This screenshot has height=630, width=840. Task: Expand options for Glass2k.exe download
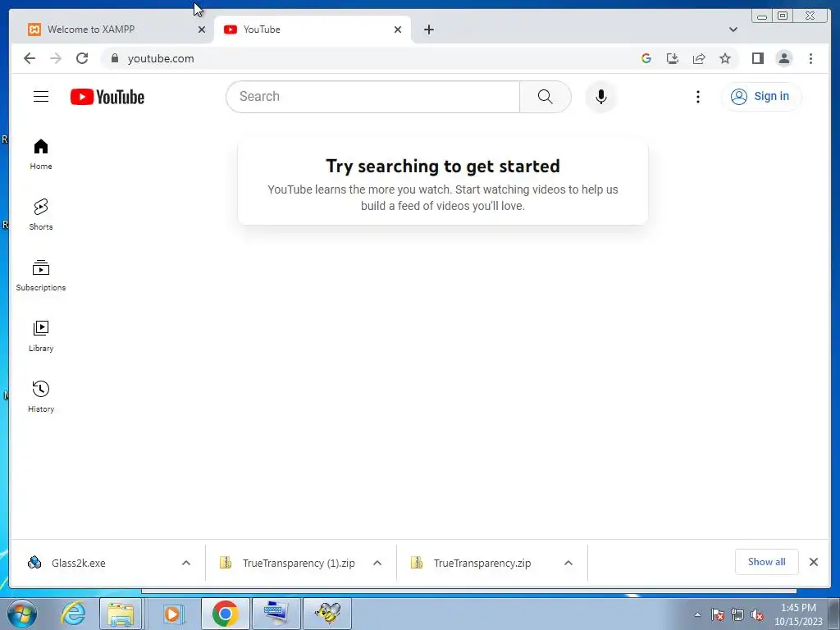[186, 563]
